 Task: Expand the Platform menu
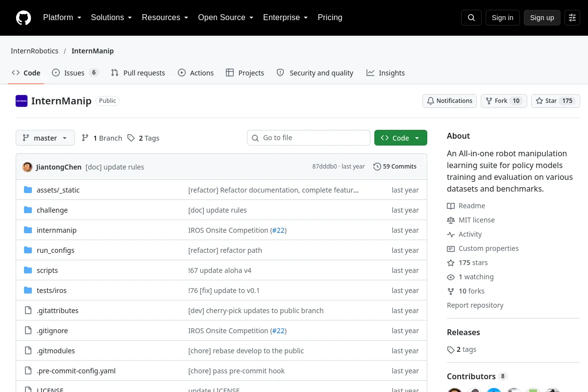62,18
